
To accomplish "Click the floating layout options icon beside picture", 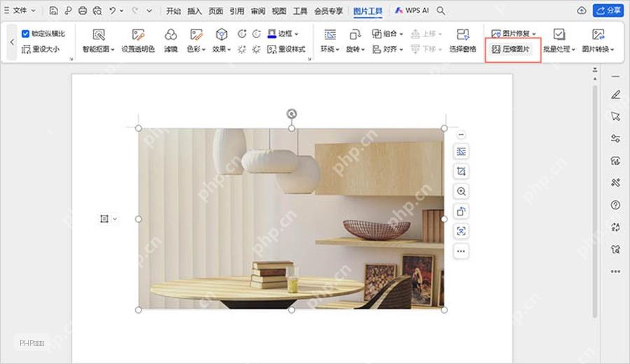I will tap(461, 151).
